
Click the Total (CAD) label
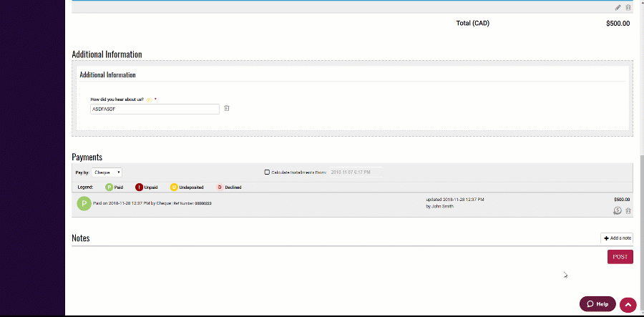coord(473,24)
